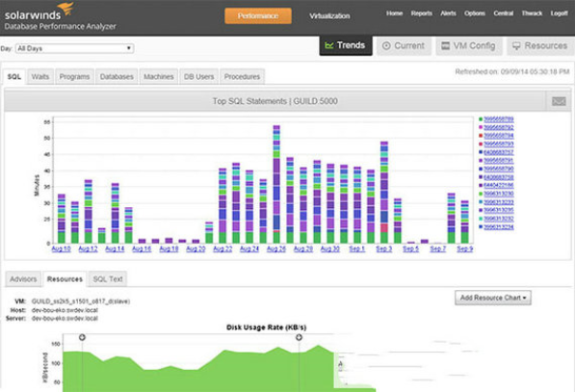Image resolution: width=575 pixels, height=392 pixels.
Task: Go to Home
Action: pos(394,13)
